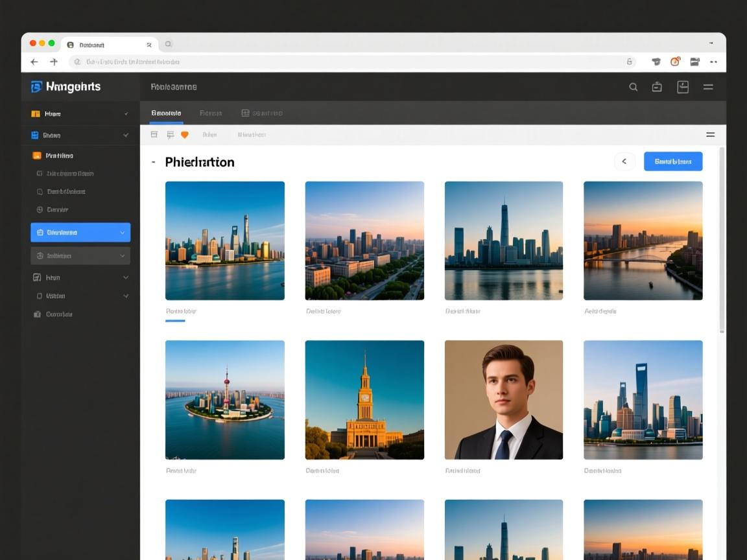The height and width of the screenshot is (560, 747).
Task: Click the first layout icon in light toolbar
Action: [x=154, y=135]
